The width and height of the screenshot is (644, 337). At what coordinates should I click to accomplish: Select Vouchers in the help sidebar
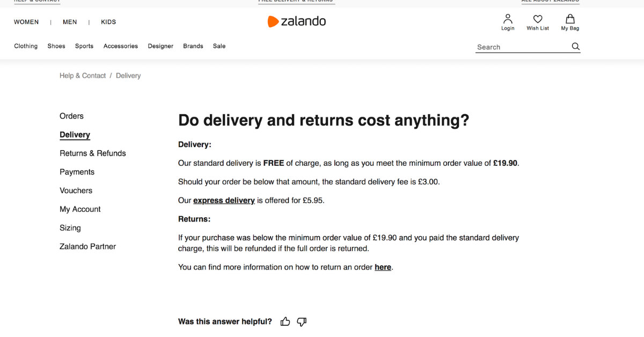(76, 191)
